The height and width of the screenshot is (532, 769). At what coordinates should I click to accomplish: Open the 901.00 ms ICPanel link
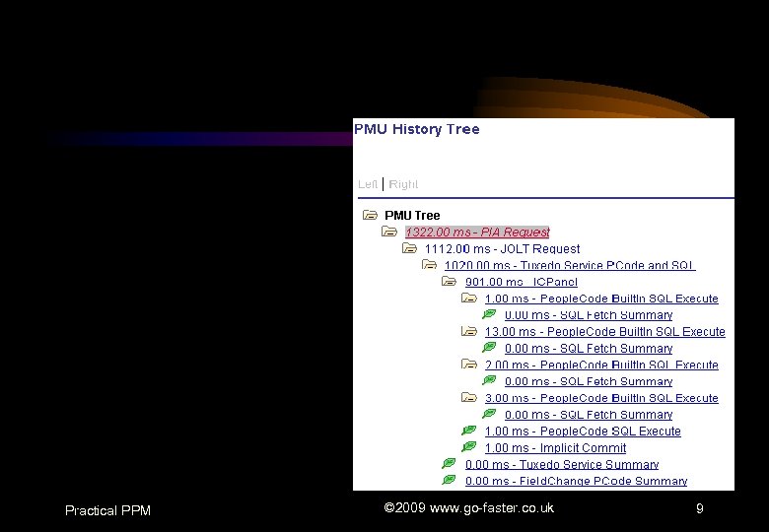coord(521,282)
